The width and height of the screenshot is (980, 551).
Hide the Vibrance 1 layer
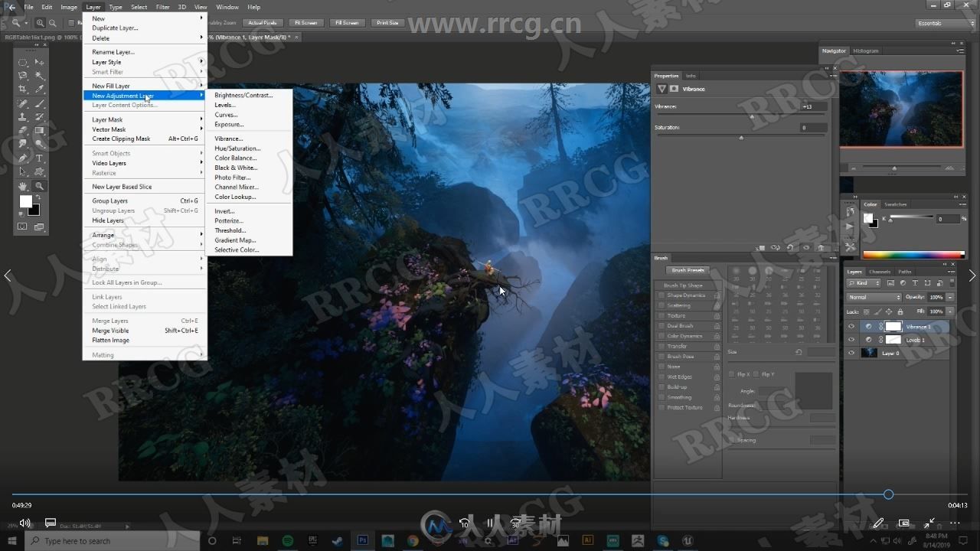851,326
